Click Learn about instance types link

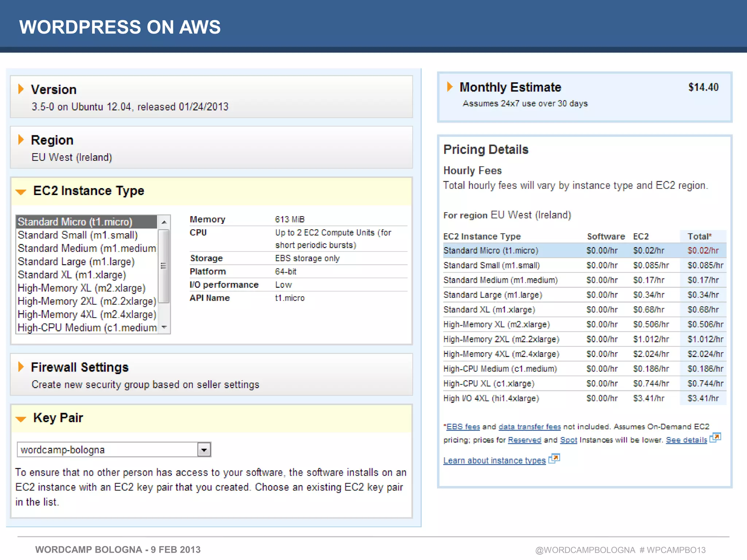coord(495,460)
